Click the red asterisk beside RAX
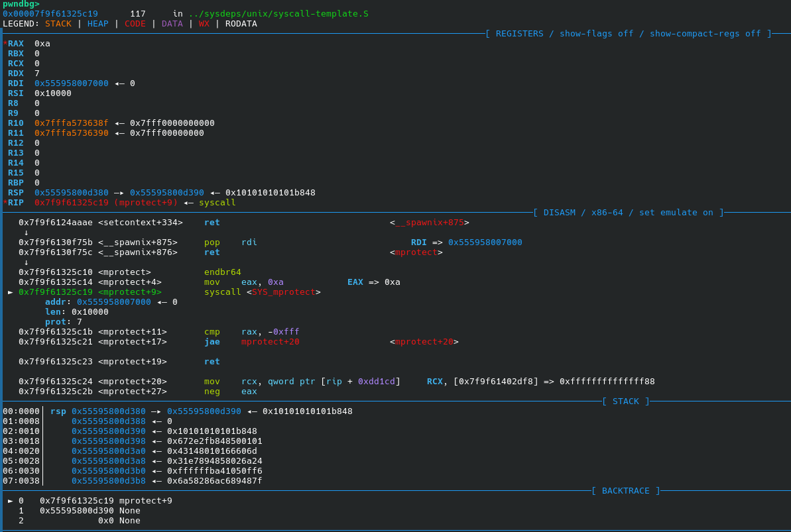791x532 pixels. pos(5,43)
